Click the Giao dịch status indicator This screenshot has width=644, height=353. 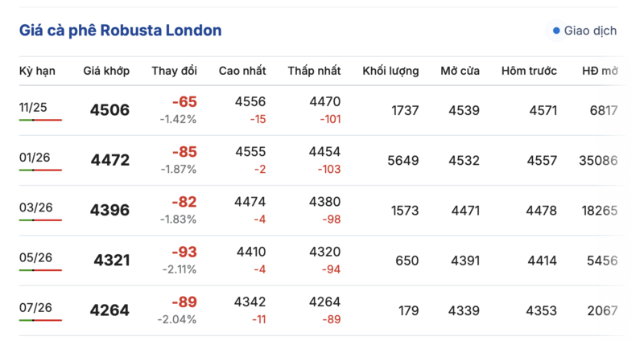(x=585, y=31)
